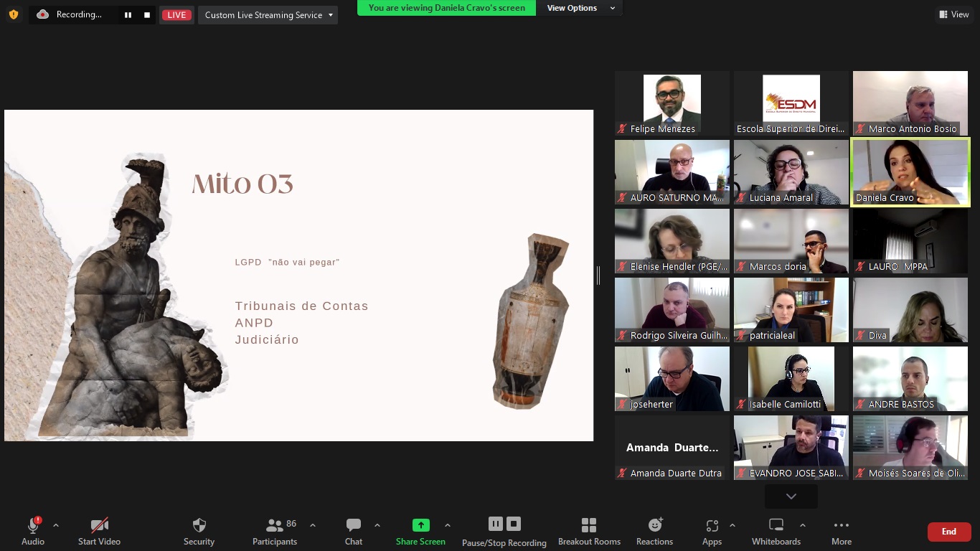Select joseherter video tile
The width and height of the screenshot is (980, 551).
tap(672, 379)
